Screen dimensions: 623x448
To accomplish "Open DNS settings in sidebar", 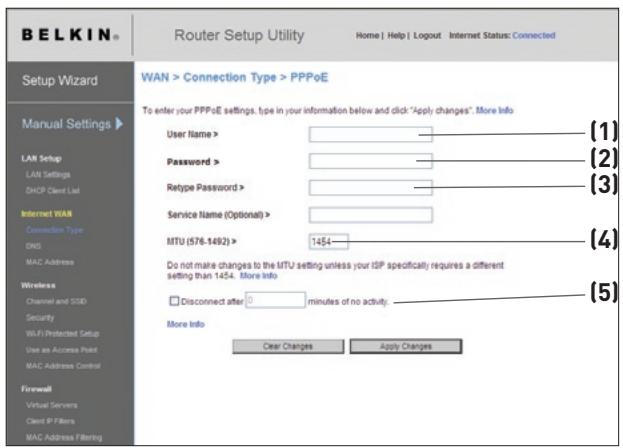I will point(33,246).
